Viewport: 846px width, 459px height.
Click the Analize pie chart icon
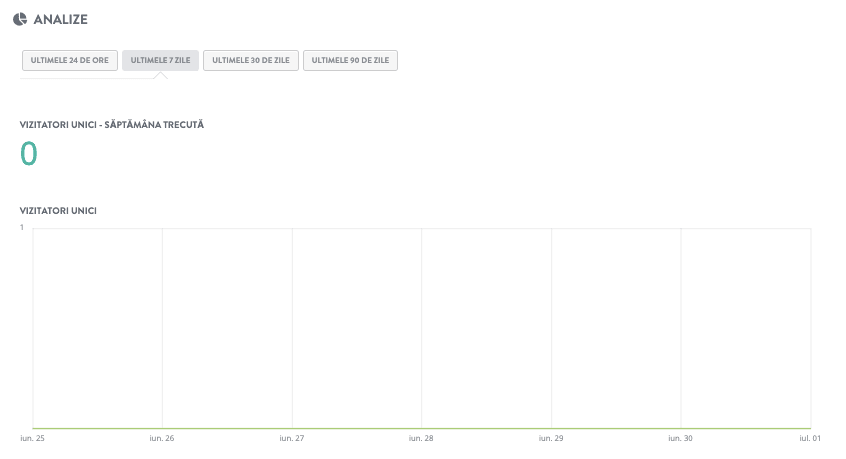click(x=20, y=19)
